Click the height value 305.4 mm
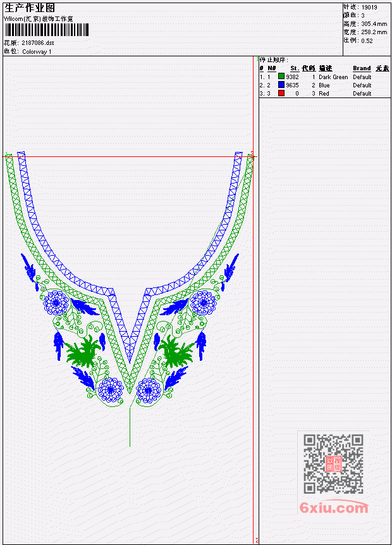 (x=374, y=23)
